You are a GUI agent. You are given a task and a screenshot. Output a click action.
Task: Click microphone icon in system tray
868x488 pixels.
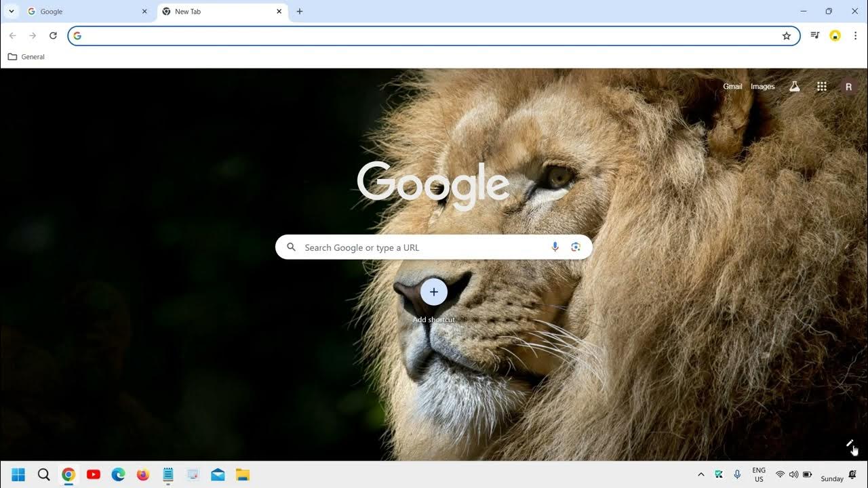pos(737,474)
